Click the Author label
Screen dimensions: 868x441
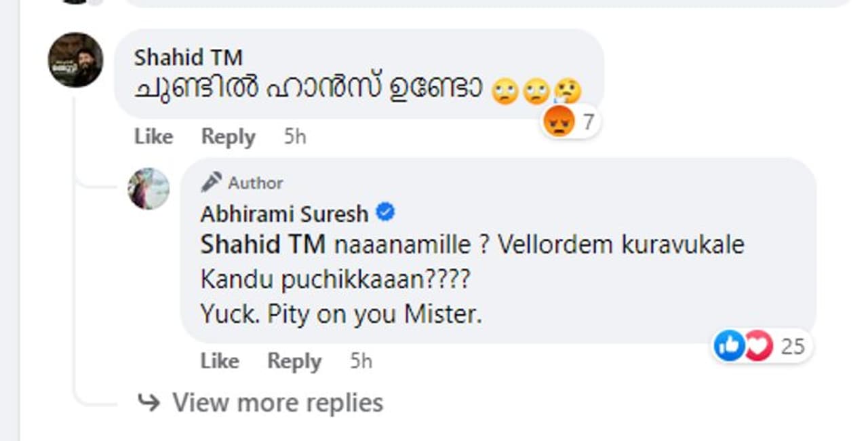point(256,183)
